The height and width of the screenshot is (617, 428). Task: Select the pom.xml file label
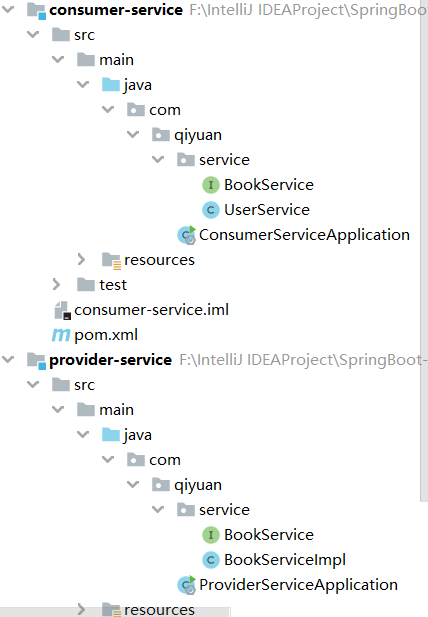click(106, 335)
